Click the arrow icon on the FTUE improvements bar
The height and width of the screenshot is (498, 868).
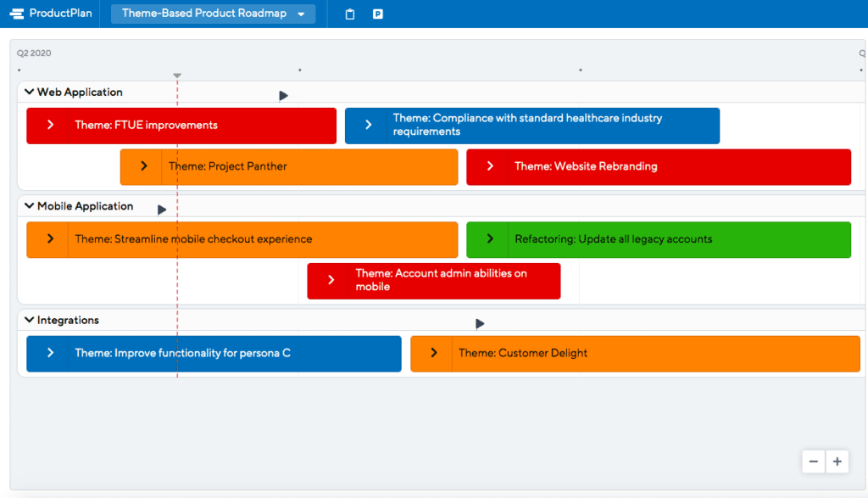point(50,126)
